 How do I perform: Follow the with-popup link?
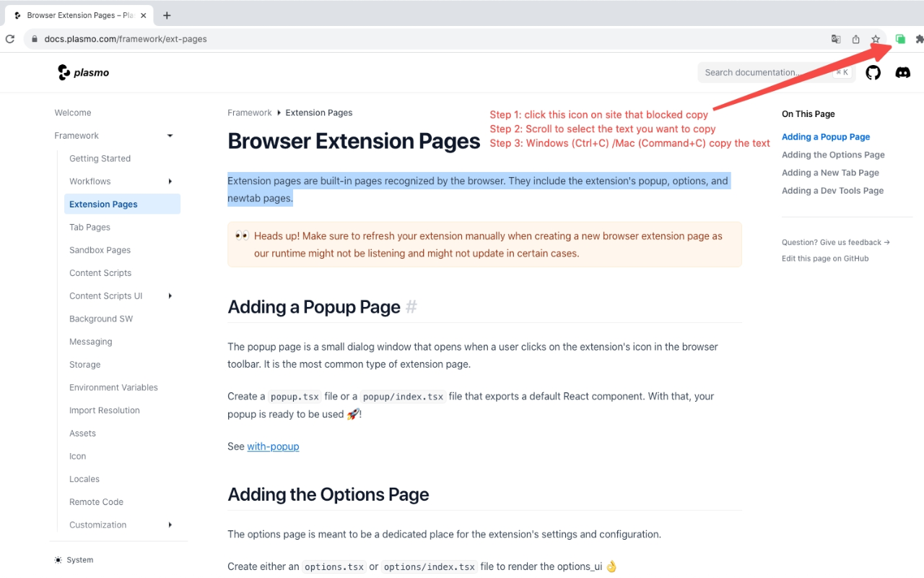tap(273, 447)
